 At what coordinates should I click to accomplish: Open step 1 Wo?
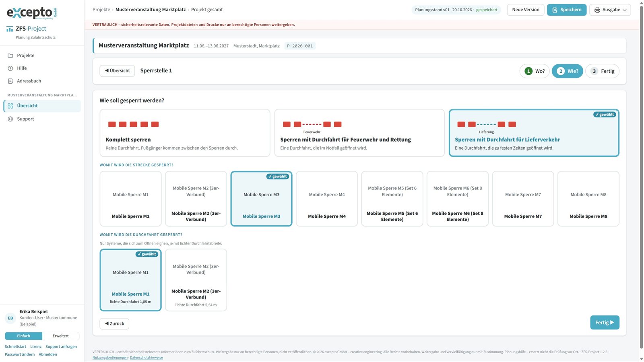point(535,71)
